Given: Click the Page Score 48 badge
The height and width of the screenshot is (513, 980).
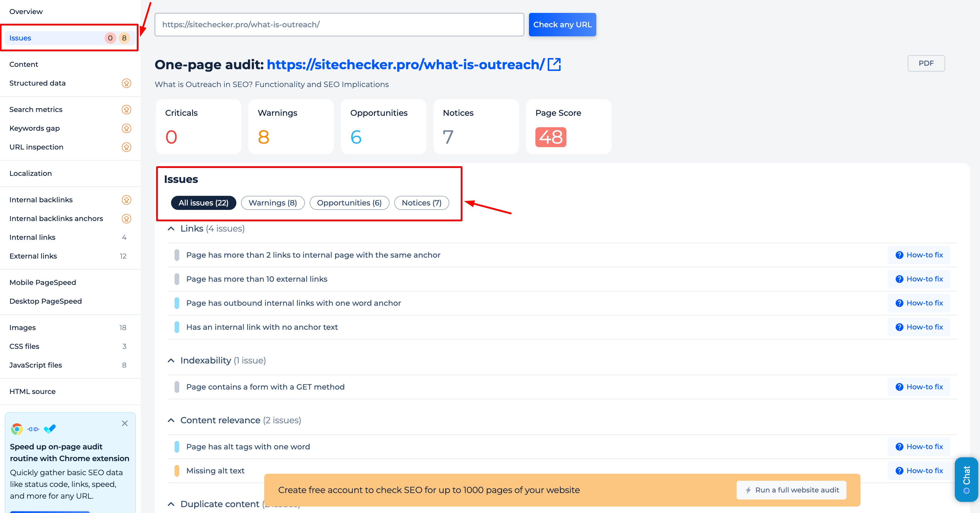Looking at the screenshot, I should point(551,137).
